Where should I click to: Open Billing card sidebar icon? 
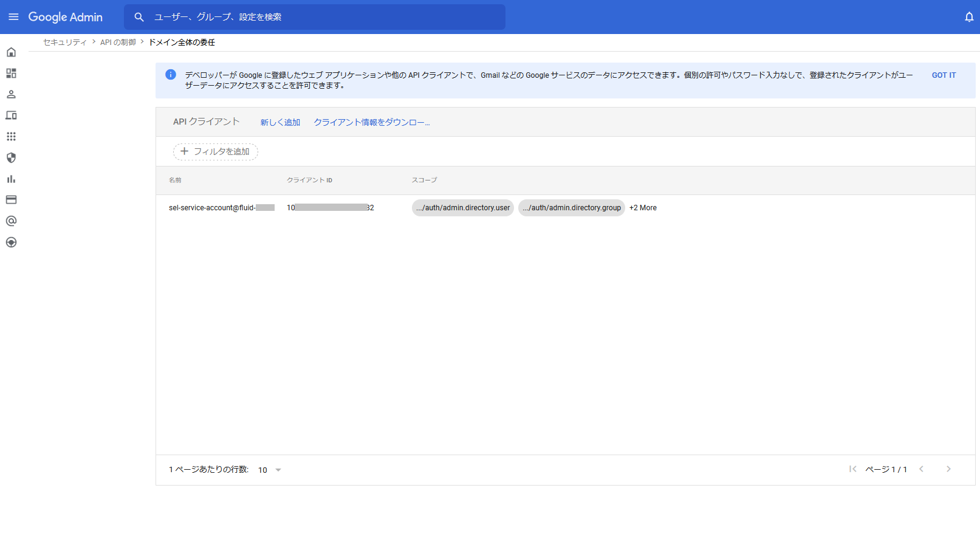(x=11, y=200)
